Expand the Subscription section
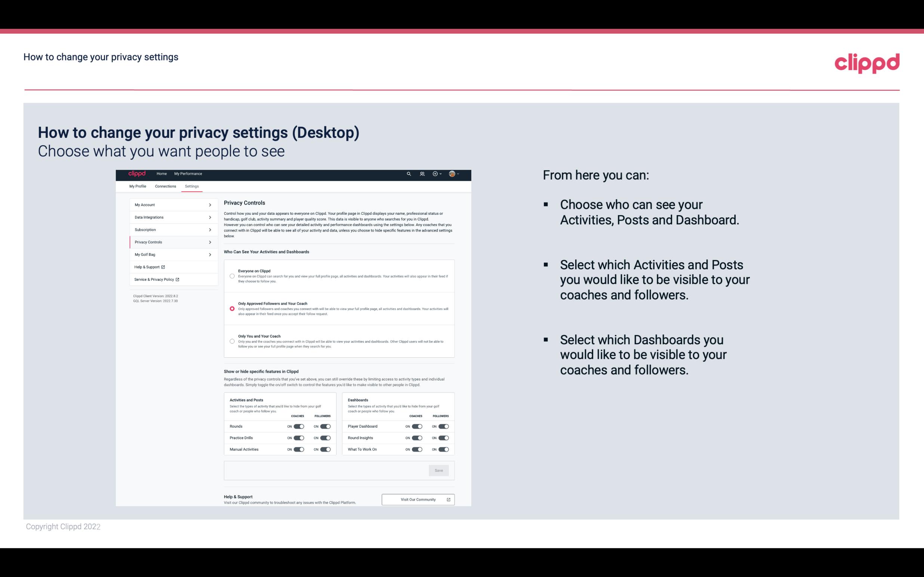This screenshot has height=577, width=924. (x=170, y=229)
